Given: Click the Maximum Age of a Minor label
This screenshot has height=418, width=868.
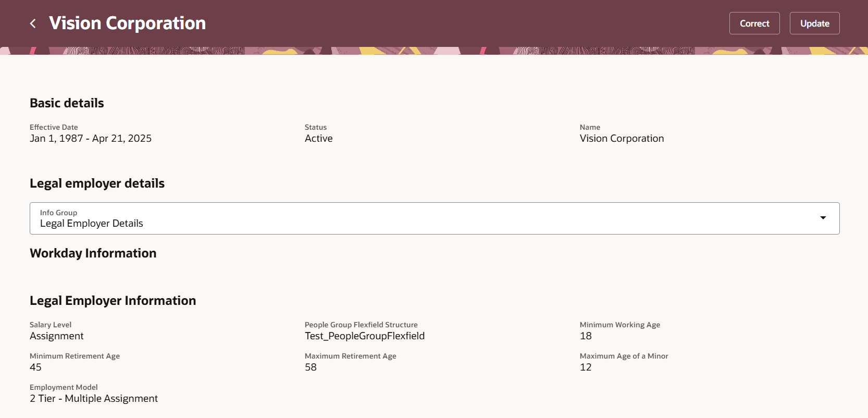Looking at the screenshot, I should tap(624, 356).
